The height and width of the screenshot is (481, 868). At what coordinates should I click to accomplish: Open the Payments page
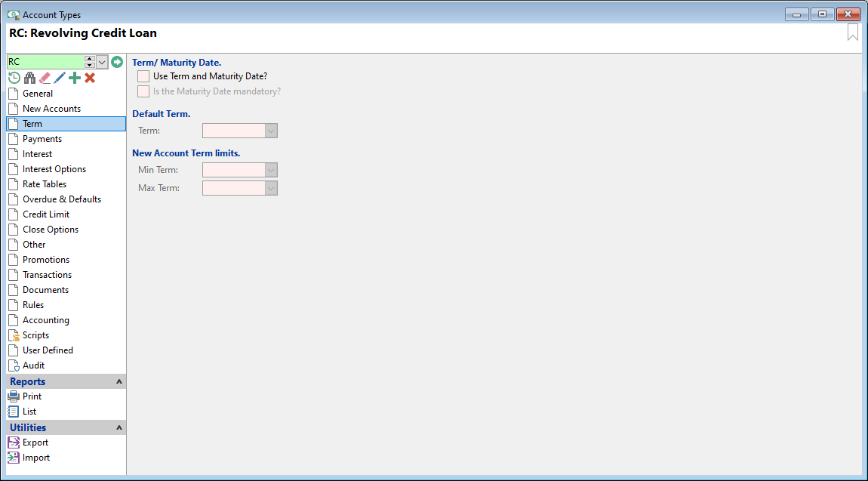coord(66,139)
